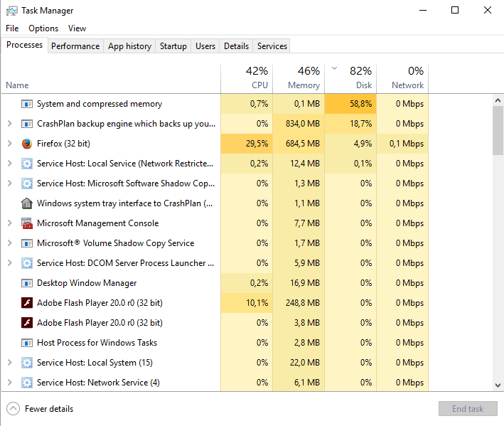The height and width of the screenshot is (426, 504).
Task: Click the 834,0 MB memory cell
Action: point(299,124)
